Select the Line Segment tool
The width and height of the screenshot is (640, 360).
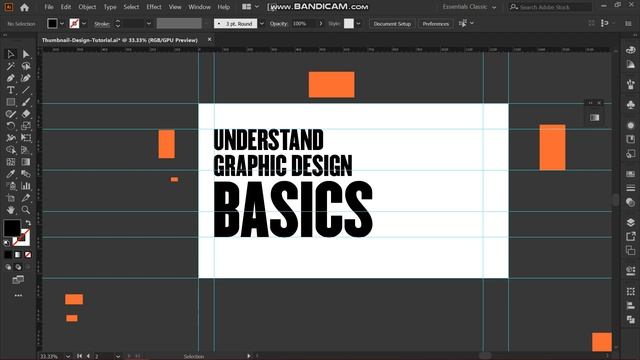pos(26,90)
